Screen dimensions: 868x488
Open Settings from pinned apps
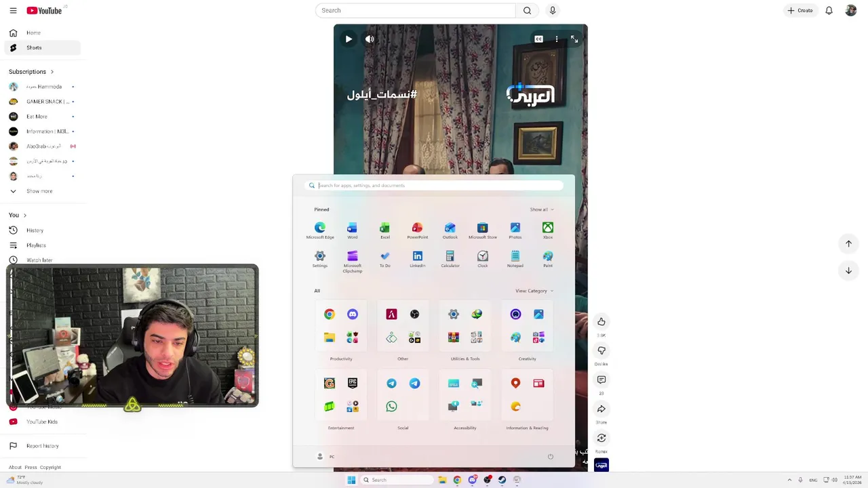(320, 259)
